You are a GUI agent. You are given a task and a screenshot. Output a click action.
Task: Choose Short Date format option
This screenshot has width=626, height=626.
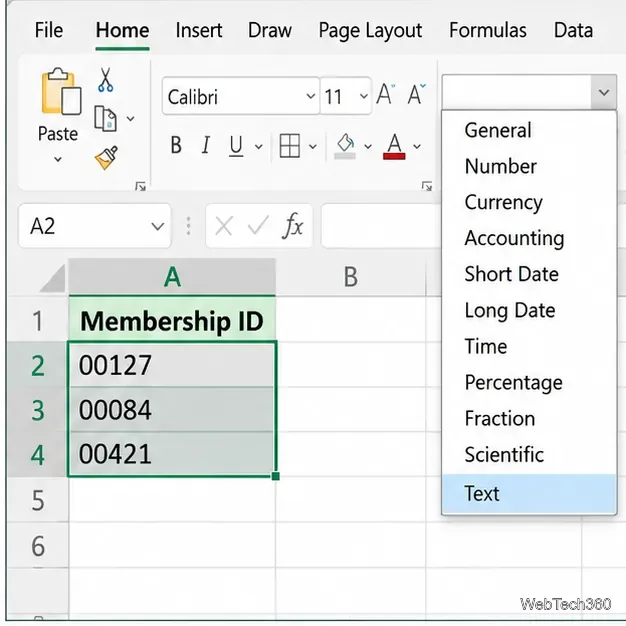[x=529, y=274]
